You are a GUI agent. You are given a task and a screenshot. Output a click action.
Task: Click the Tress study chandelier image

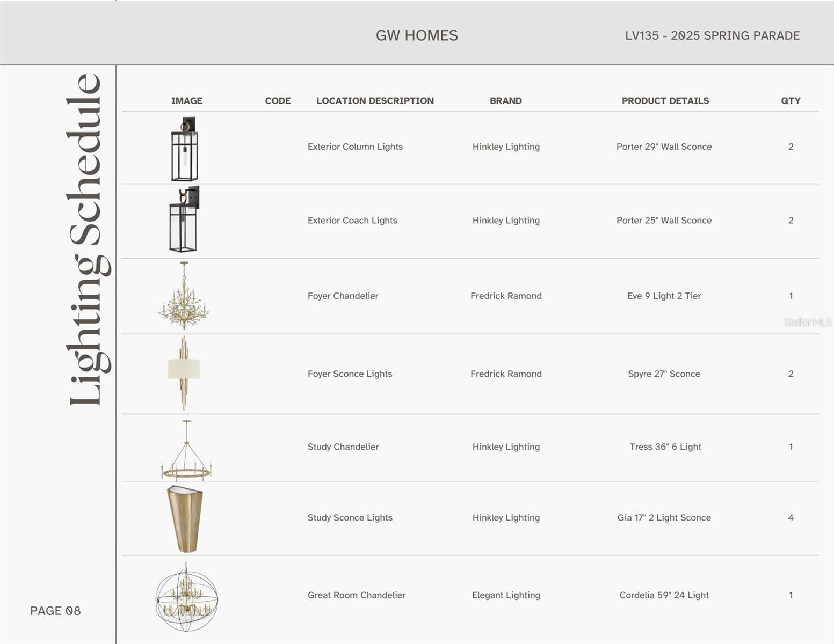tap(186, 450)
